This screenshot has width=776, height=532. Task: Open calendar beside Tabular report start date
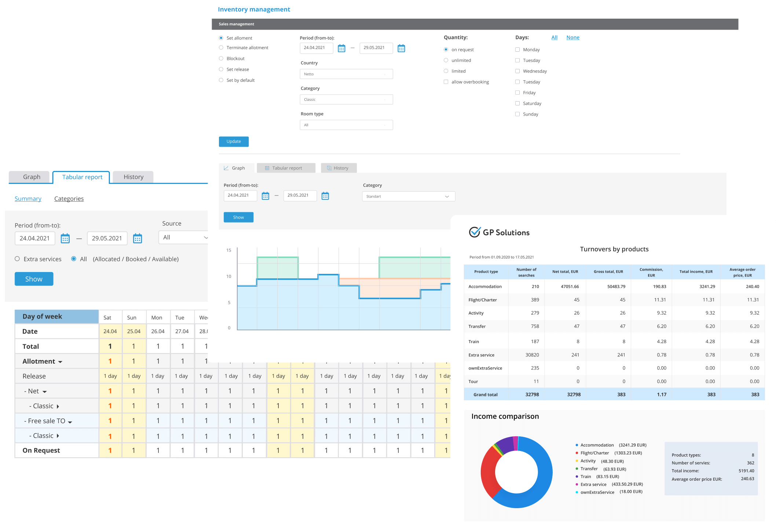pyautogui.click(x=65, y=239)
